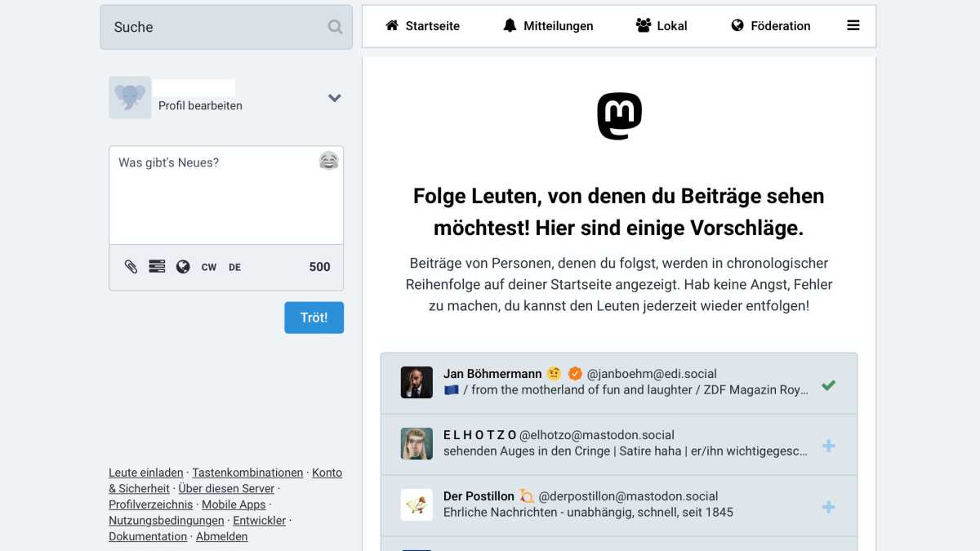The height and width of the screenshot is (551, 980).
Task: Attach a file with the paperclip icon
Action: tap(131, 267)
